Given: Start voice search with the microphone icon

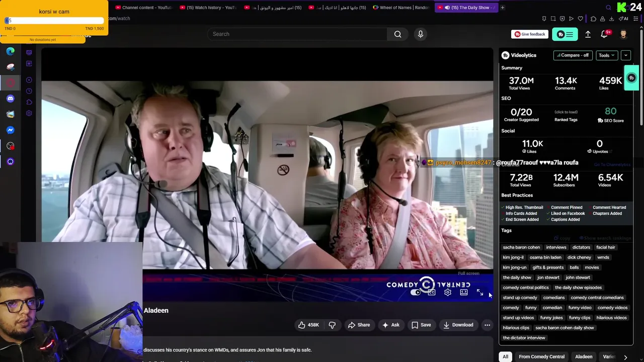Looking at the screenshot, I should coord(421,34).
